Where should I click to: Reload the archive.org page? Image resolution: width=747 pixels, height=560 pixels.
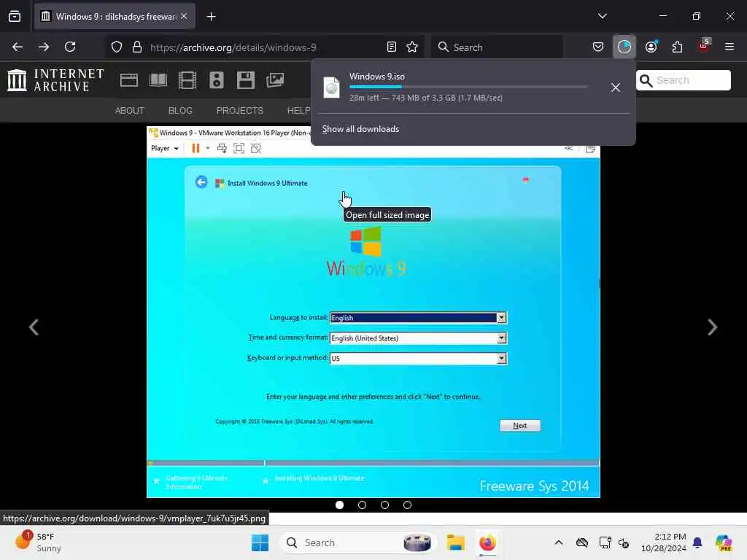point(70,47)
